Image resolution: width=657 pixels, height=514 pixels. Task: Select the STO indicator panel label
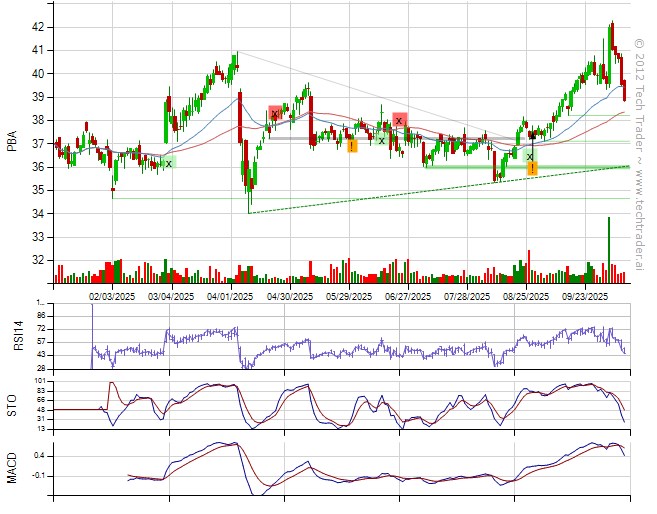tap(11, 405)
